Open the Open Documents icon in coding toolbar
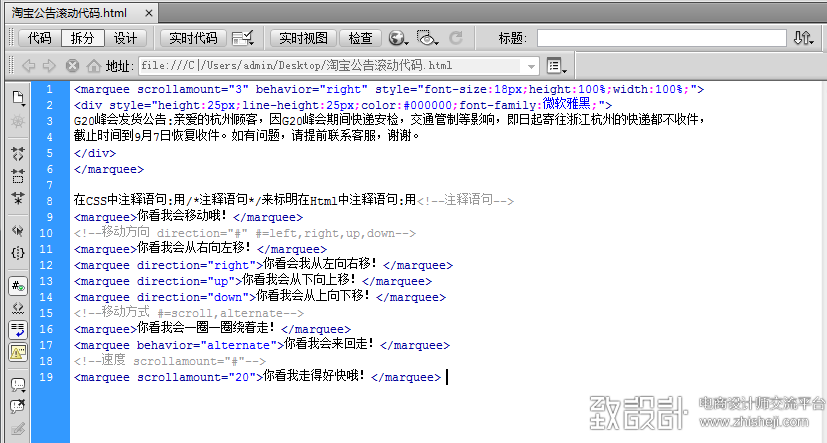827x443 pixels. (x=18, y=98)
